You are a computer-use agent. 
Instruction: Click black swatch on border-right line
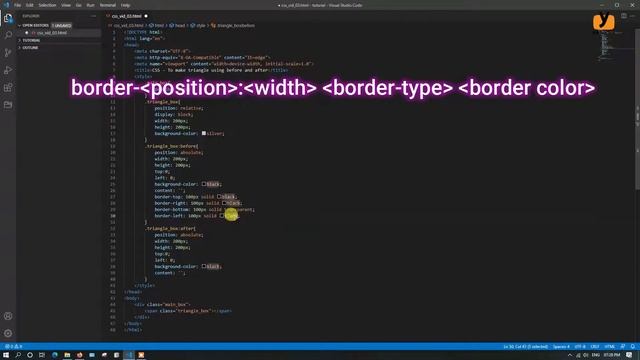tap(224, 203)
